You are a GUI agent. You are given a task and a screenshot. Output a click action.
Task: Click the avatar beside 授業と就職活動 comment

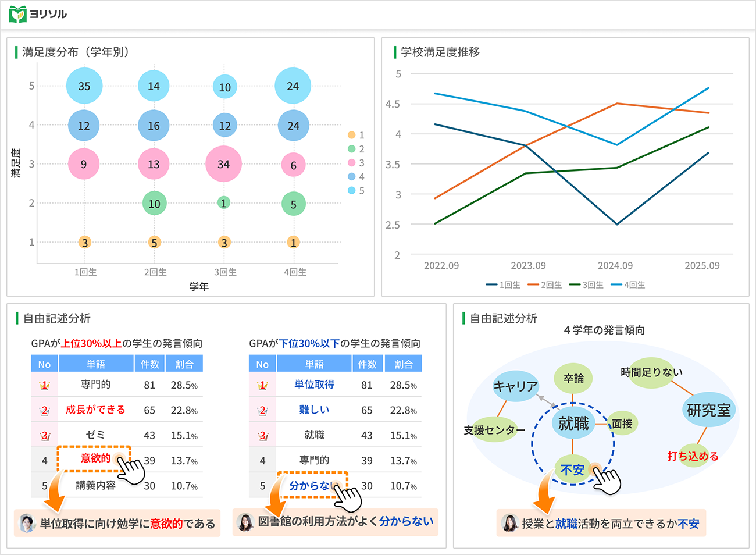pos(509,524)
